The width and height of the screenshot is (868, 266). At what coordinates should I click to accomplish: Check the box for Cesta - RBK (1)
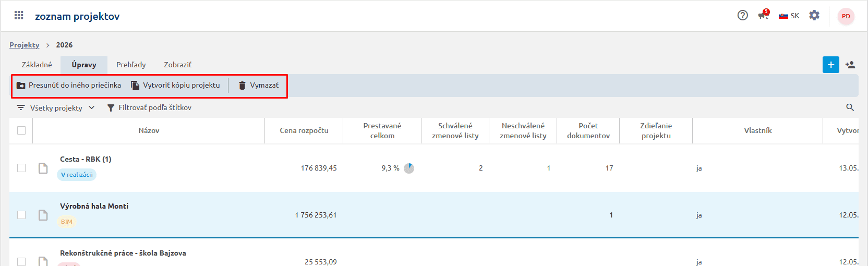(21, 168)
